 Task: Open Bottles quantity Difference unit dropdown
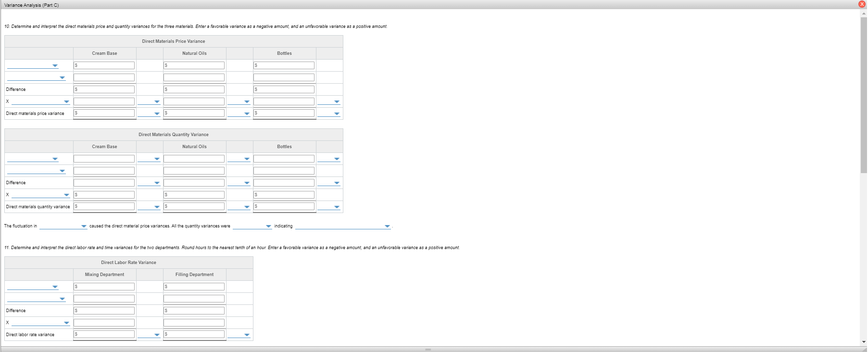click(x=329, y=183)
